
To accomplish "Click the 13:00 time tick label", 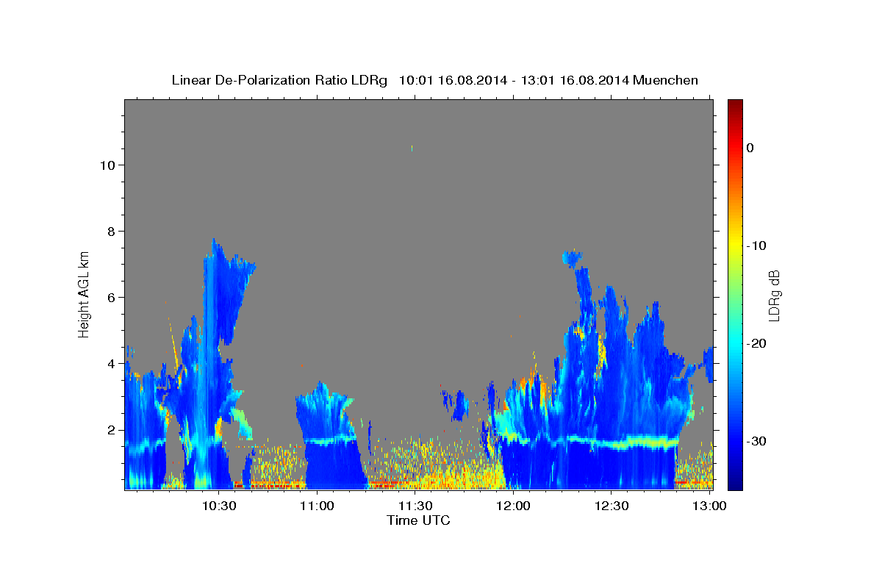I will pos(709,506).
